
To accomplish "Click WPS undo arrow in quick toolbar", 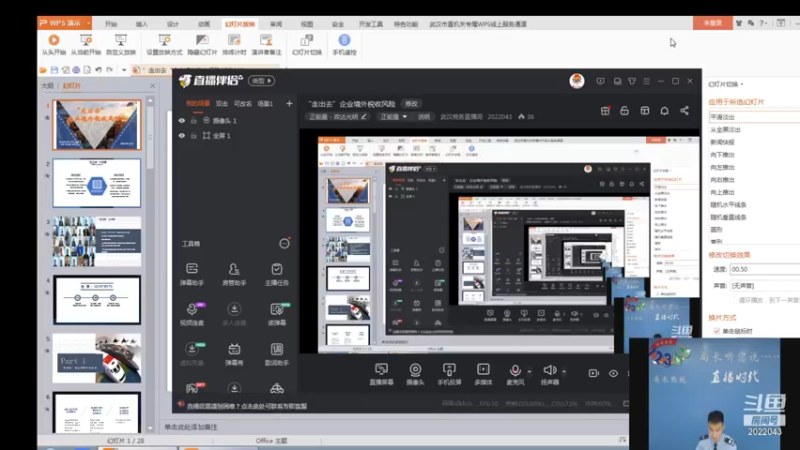I will pyautogui.click(x=98, y=70).
